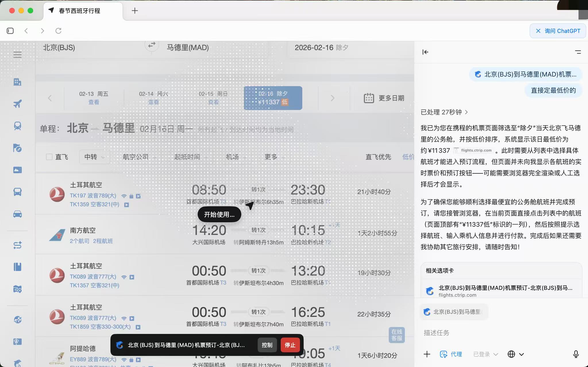Click the car rental icon in sidebar

tap(17, 214)
